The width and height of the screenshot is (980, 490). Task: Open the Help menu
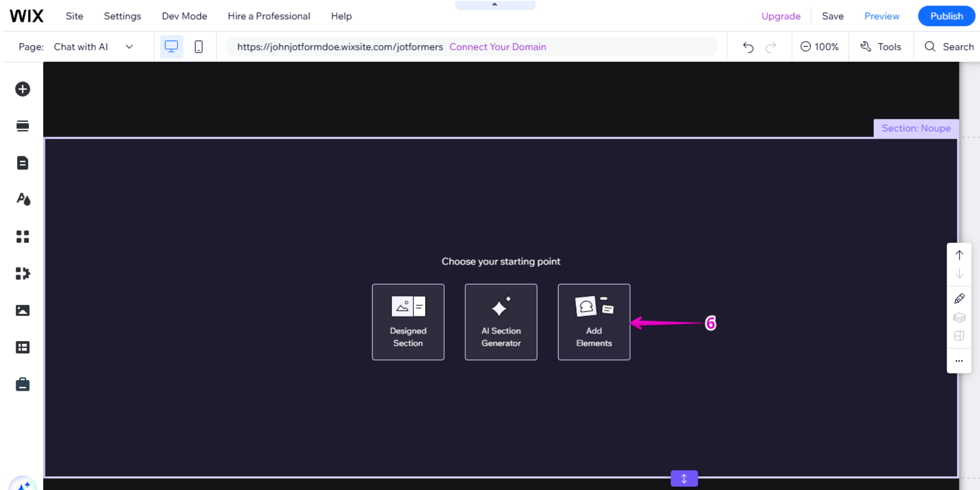pos(341,16)
